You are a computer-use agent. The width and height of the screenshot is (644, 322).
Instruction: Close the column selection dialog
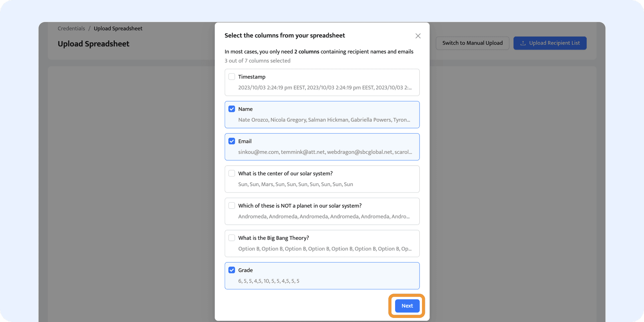point(418,36)
